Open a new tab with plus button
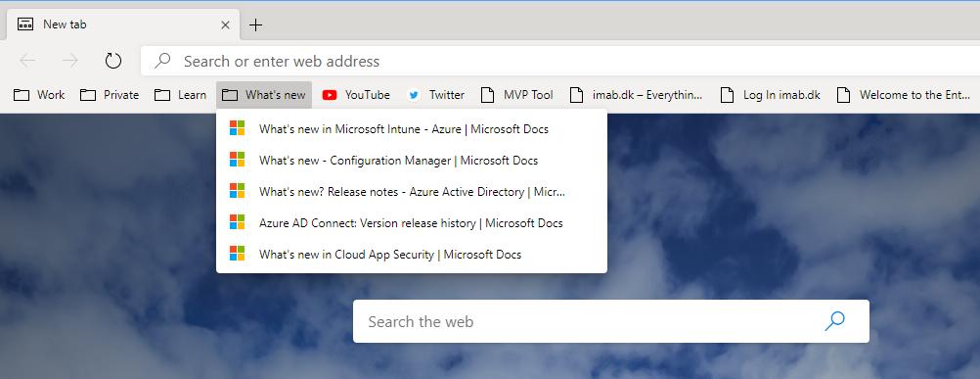This screenshot has height=379, width=980. [x=255, y=25]
